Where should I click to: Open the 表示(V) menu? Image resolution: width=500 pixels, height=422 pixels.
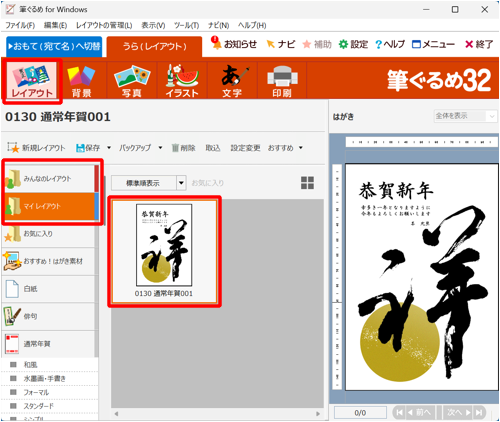153,25
